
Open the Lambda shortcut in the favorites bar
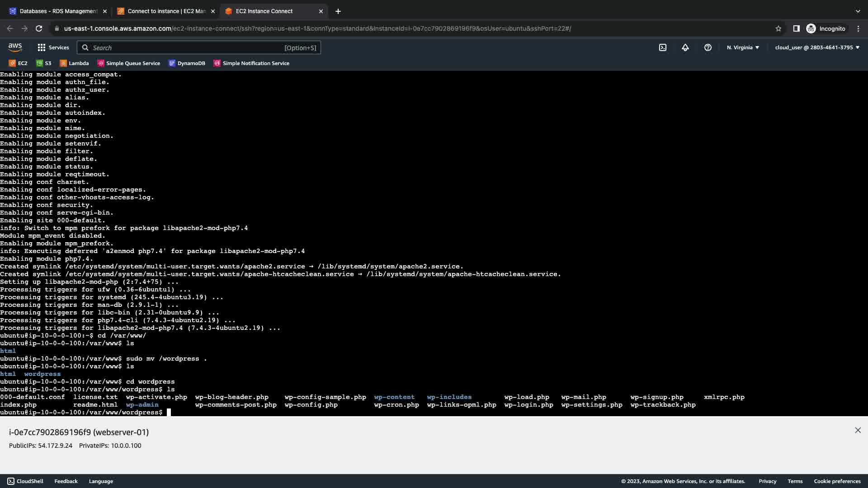[74, 63]
